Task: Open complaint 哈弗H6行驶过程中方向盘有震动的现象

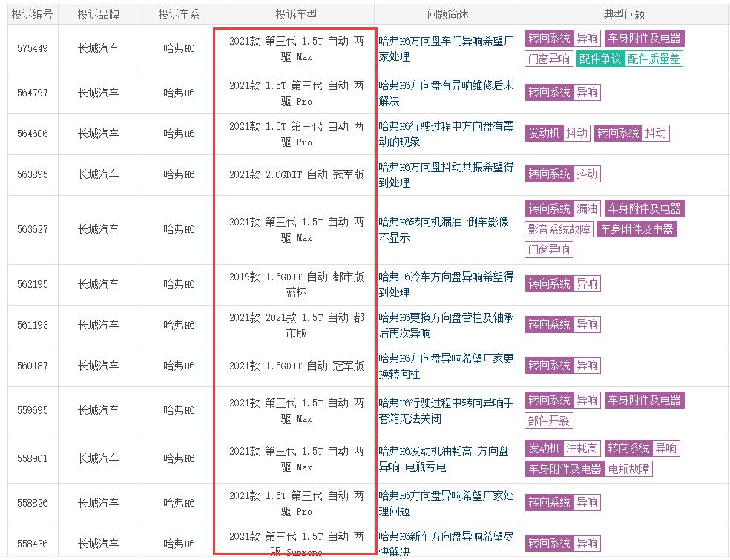Action: pyautogui.click(x=446, y=134)
